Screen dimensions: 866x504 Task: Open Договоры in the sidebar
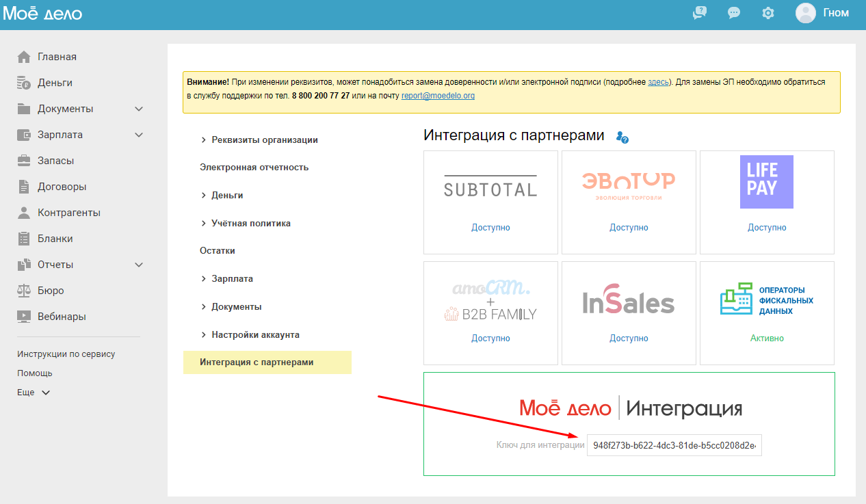pyautogui.click(x=62, y=187)
